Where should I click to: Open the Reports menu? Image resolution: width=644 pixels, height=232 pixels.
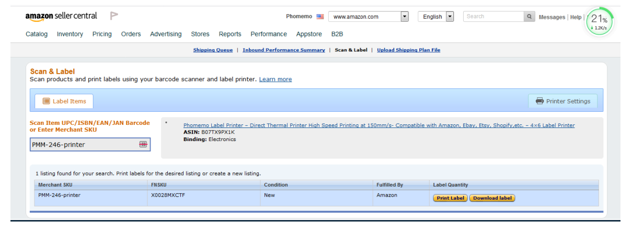point(230,34)
